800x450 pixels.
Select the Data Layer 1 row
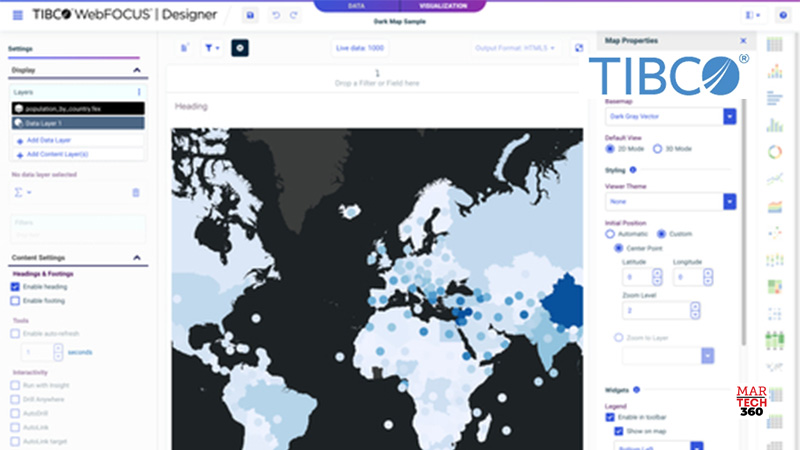(x=78, y=123)
